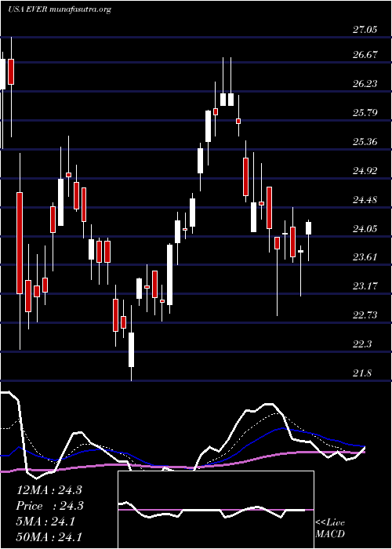Click the '50MA : 24.1' readout
Viewport: 392px width, 549px height.
pyautogui.click(x=49, y=537)
